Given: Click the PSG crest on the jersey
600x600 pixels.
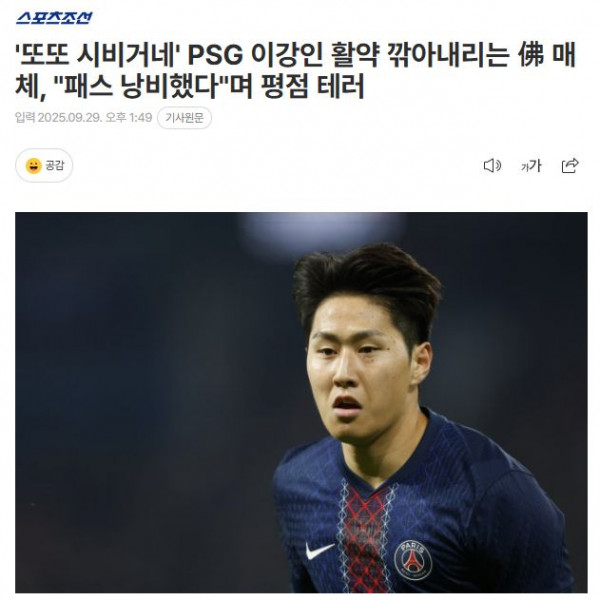Looking at the screenshot, I should tap(413, 559).
